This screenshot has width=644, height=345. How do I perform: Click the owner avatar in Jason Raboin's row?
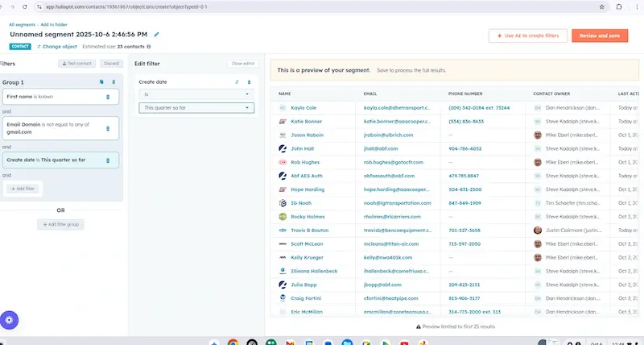click(x=538, y=135)
